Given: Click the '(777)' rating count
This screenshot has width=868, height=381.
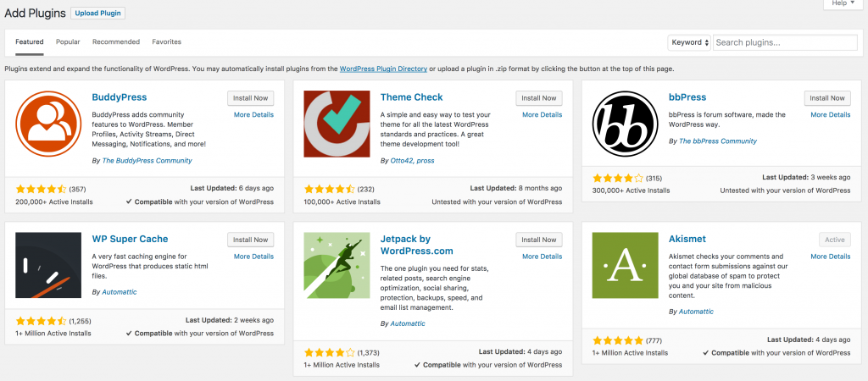Looking at the screenshot, I should pyautogui.click(x=654, y=340).
